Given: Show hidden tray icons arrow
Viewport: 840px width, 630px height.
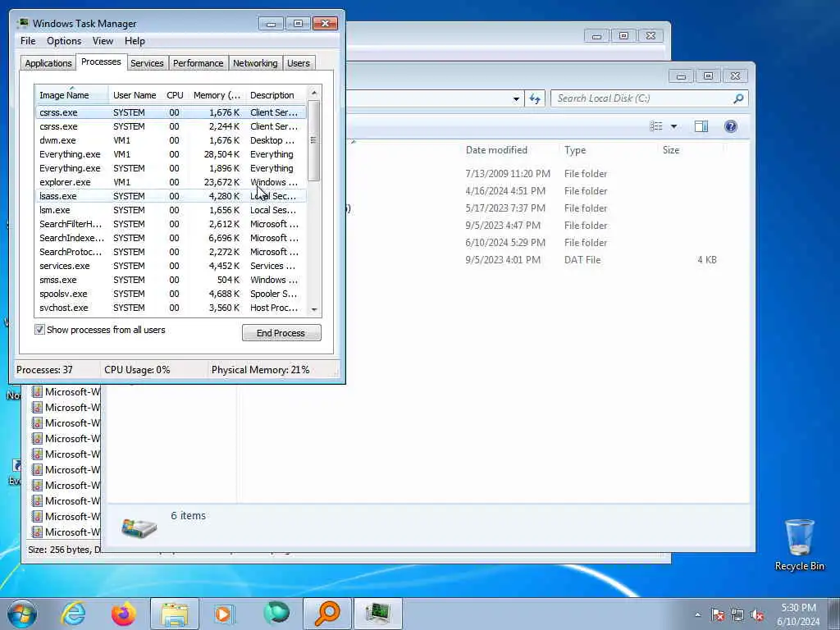Looking at the screenshot, I should (x=697, y=614).
